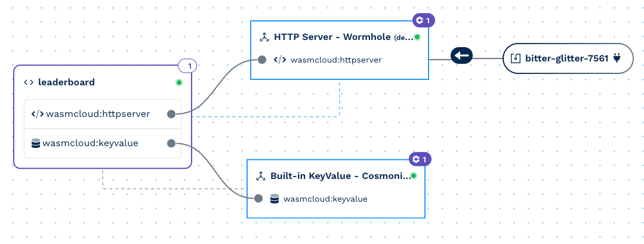
Task: Click the leaderboard code brackets icon
Action: 29,82
